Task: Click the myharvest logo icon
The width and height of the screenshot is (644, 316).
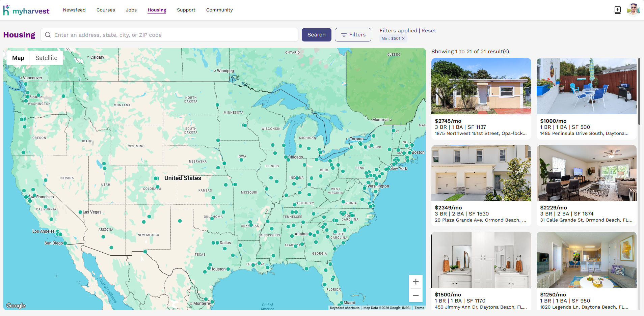Action: click(6, 10)
